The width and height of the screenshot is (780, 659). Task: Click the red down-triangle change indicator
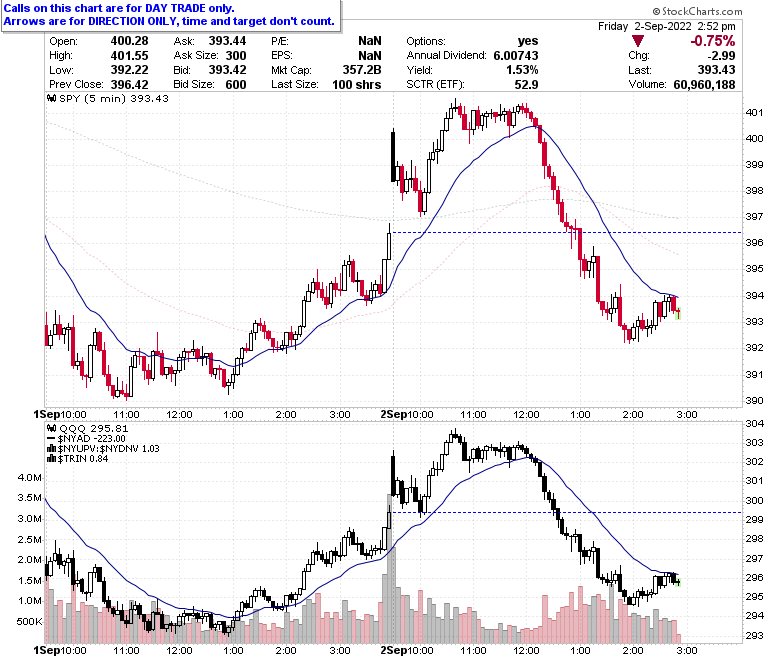point(637,41)
